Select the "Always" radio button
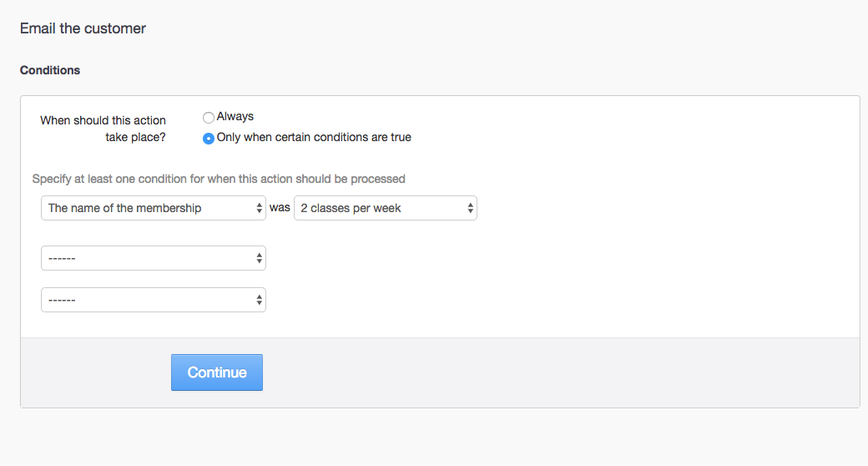This screenshot has height=466, width=868. [x=209, y=118]
